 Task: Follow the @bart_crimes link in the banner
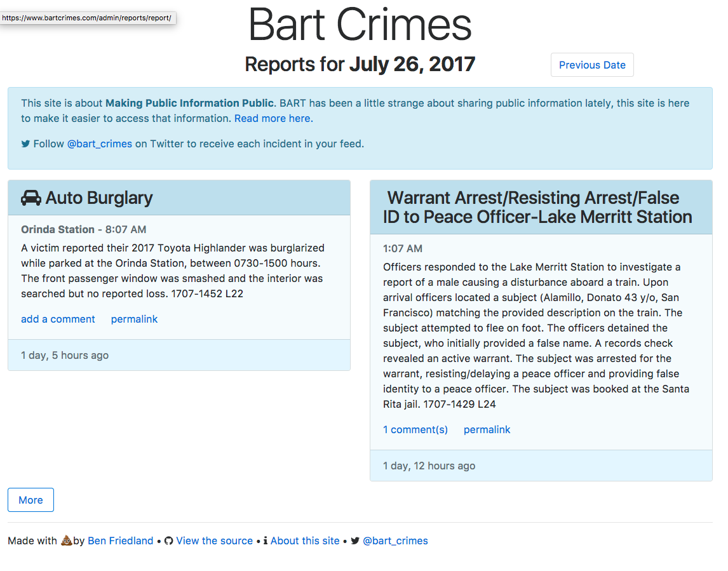100,144
